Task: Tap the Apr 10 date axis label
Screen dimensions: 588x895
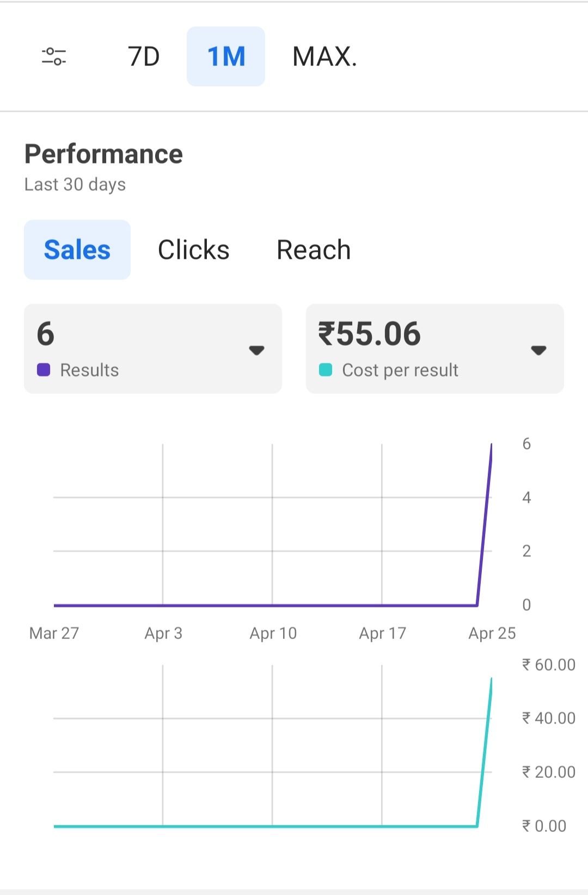Action: (x=273, y=633)
